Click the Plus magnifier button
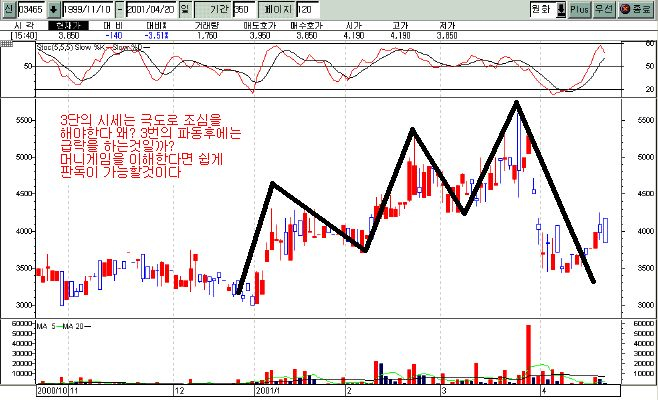Screen dimensions: 658x400 (580, 8)
